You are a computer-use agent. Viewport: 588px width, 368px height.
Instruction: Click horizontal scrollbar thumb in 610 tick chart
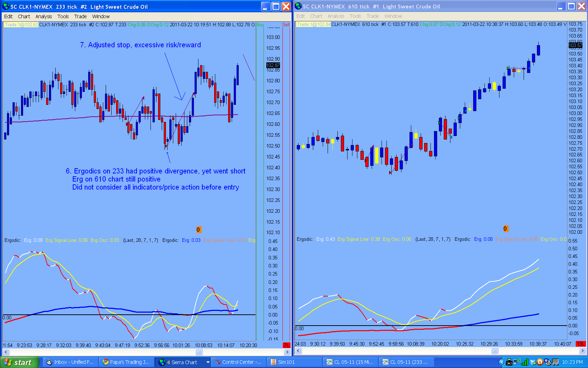pos(495,350)
